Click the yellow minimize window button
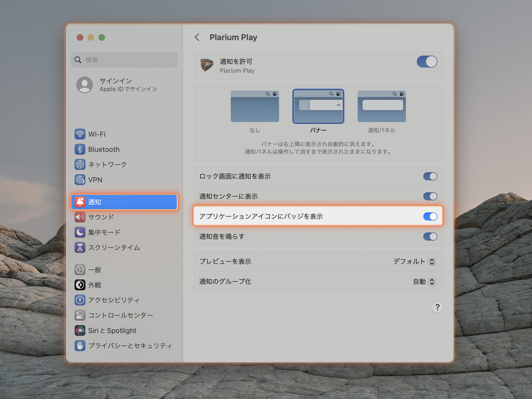Viewport: 532px width, 399px height. [x=91, y=37]
